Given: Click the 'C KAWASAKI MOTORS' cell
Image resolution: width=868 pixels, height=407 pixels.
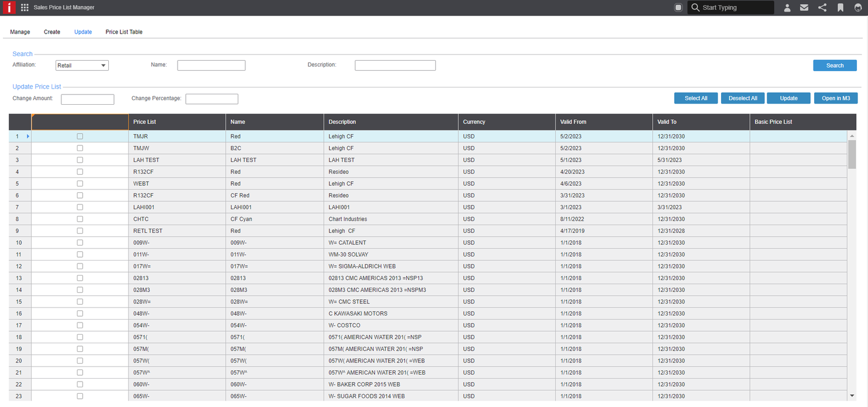Looking at the screenshot, I should pos(391,313).
